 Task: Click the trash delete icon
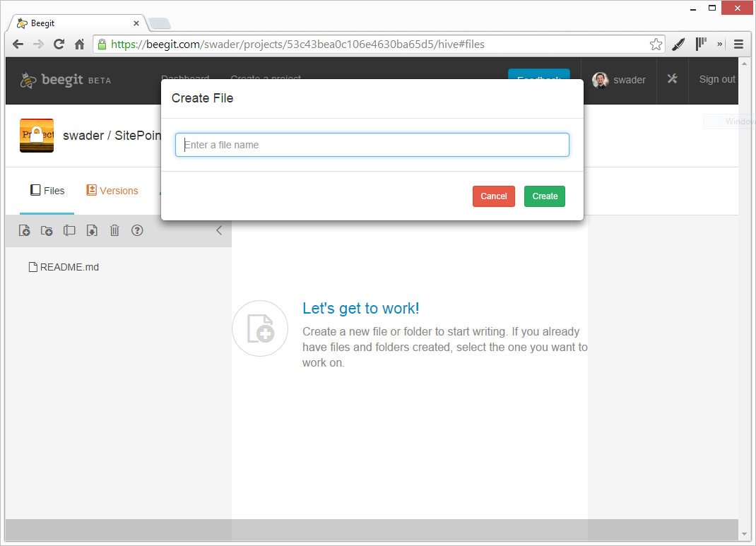tap(114, 230)
